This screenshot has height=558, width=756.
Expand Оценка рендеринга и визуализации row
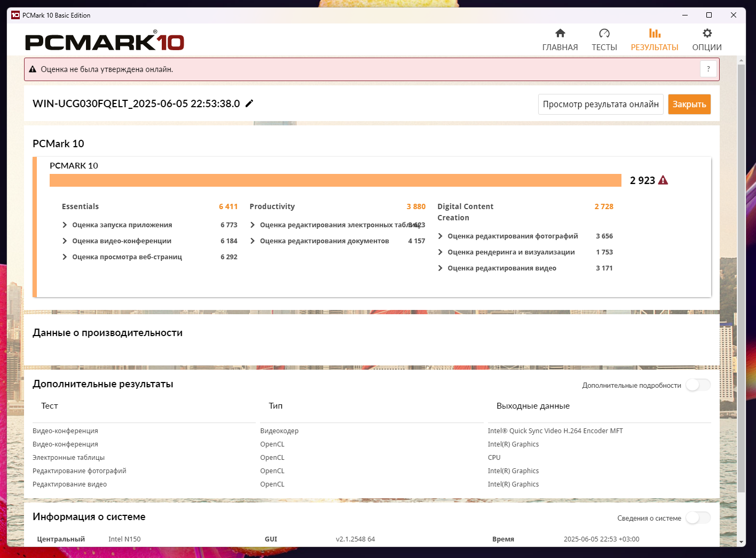pos(440,252)
